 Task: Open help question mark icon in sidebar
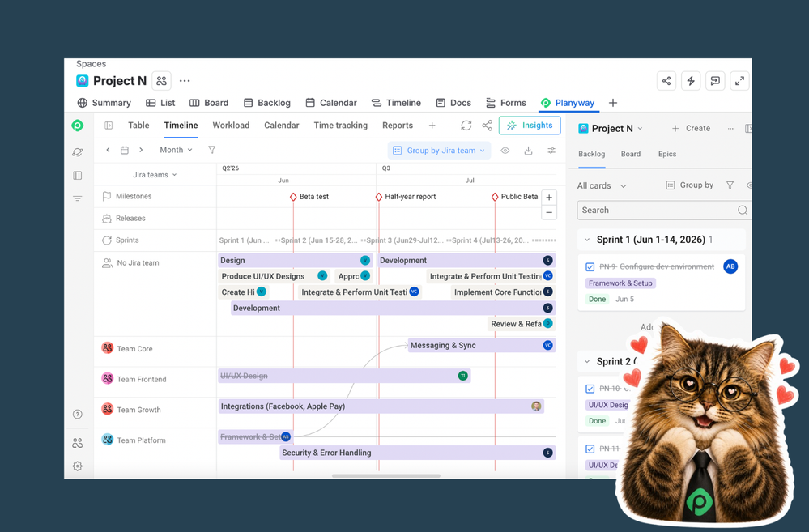(78, 415)
